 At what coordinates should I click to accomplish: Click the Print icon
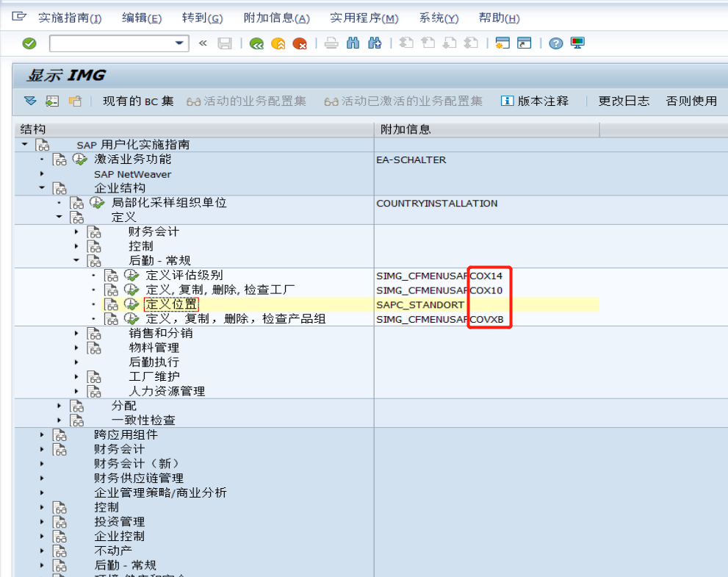(331, 43)
